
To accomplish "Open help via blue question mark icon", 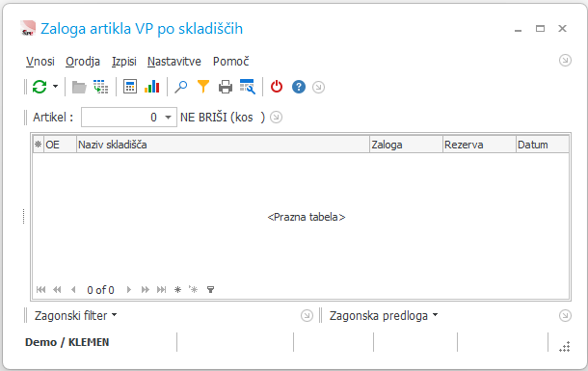I will [x=299, y=87].
